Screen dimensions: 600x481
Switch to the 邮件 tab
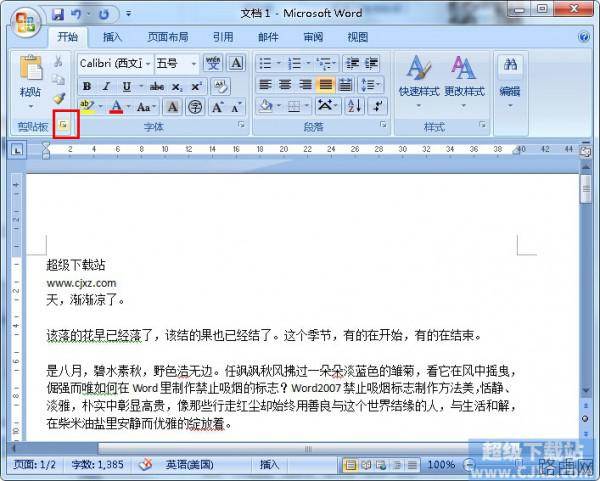268,37
